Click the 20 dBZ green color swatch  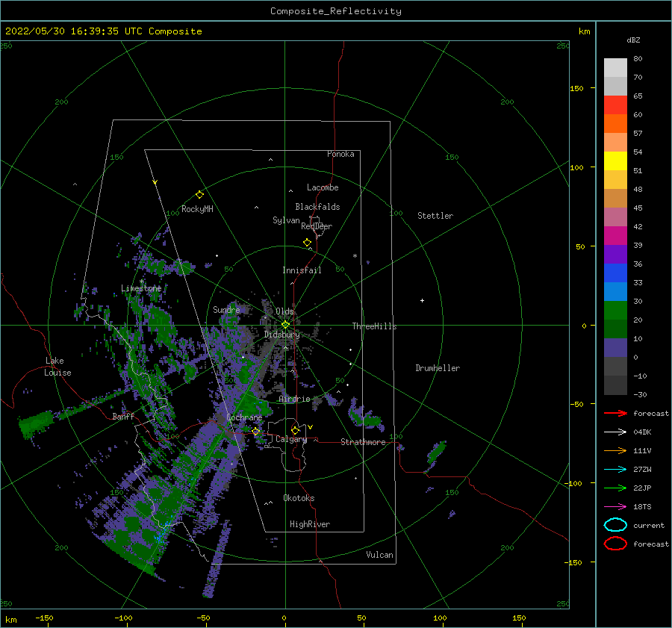coord(615,311)
